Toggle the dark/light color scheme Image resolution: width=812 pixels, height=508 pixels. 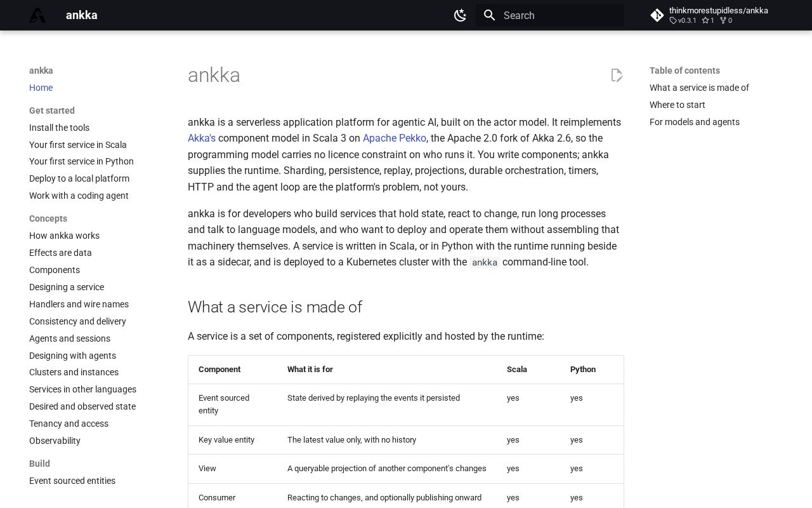click(x=461, y=15)
